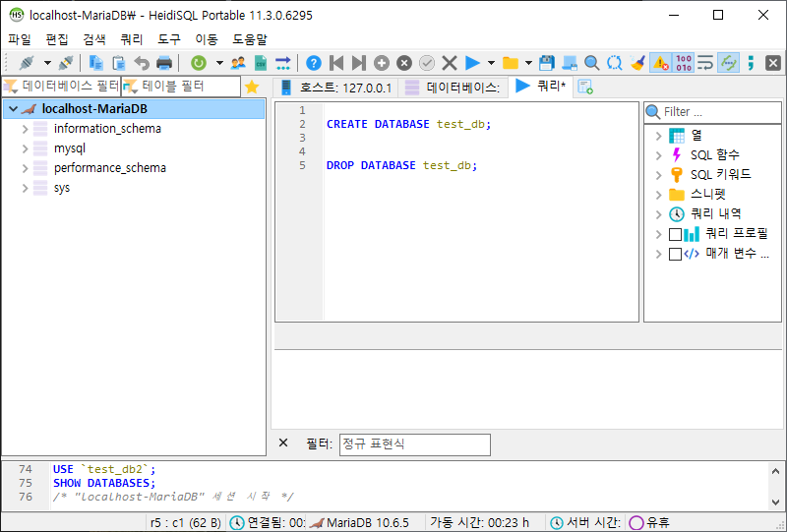Screen dimensions: 787x532
Task: Insert row with the plus circle icon
Action: [382, 63]
